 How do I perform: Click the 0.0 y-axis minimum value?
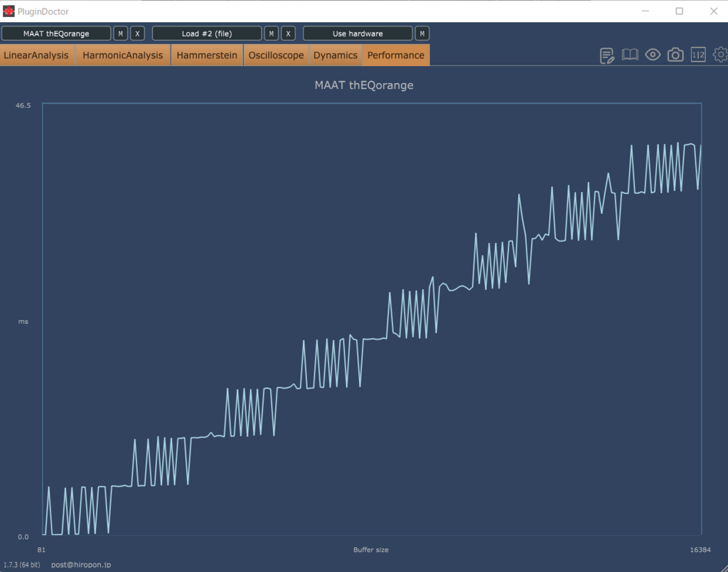(23, 536)
